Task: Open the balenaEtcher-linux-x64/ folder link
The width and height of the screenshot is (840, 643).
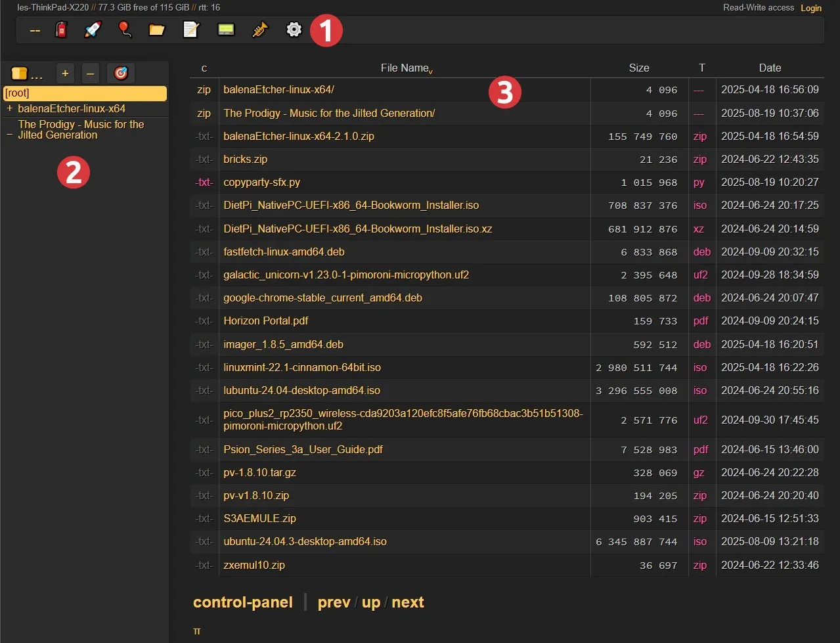Action: point(278,90)
